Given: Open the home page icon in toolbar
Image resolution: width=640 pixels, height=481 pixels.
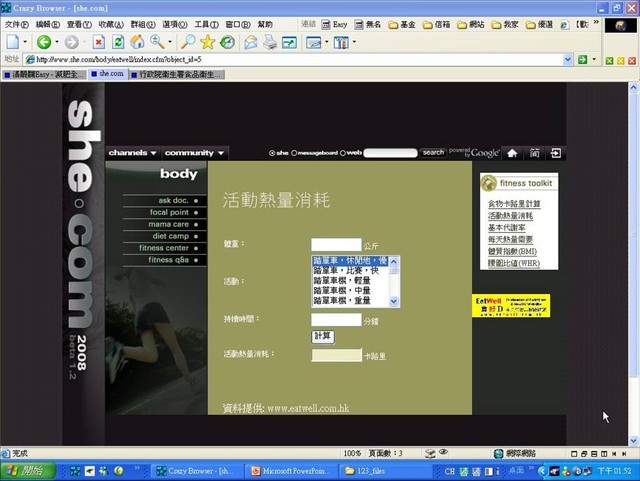Looking at the screenshot, I should 137,42.
